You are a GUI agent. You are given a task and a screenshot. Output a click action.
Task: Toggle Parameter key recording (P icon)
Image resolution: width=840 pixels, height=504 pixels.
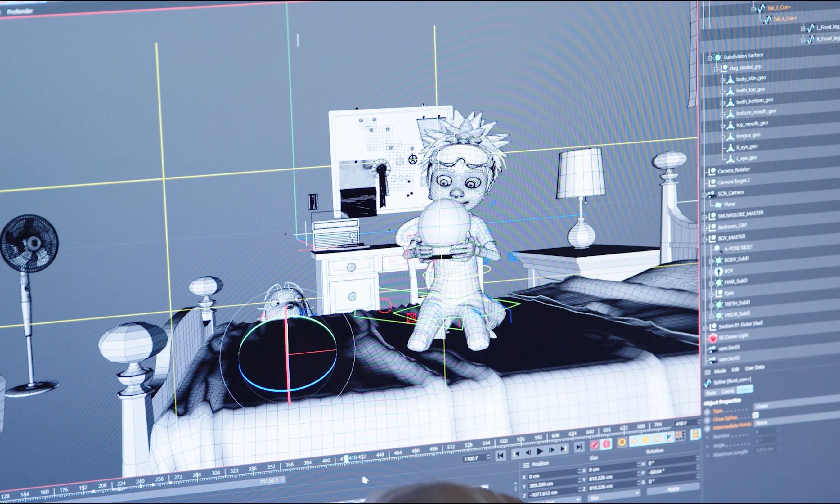point(668,437)
